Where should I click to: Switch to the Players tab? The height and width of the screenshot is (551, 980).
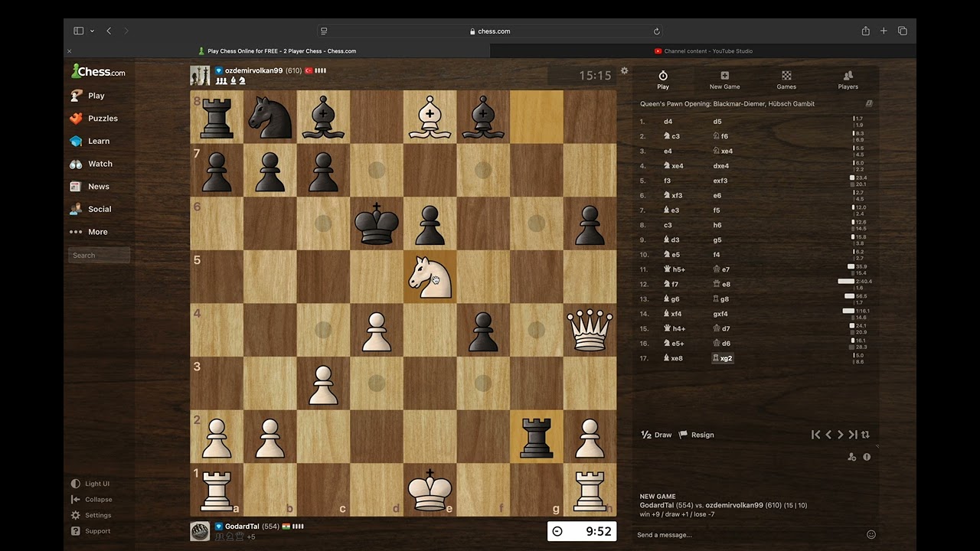click(x=848, y=80)
